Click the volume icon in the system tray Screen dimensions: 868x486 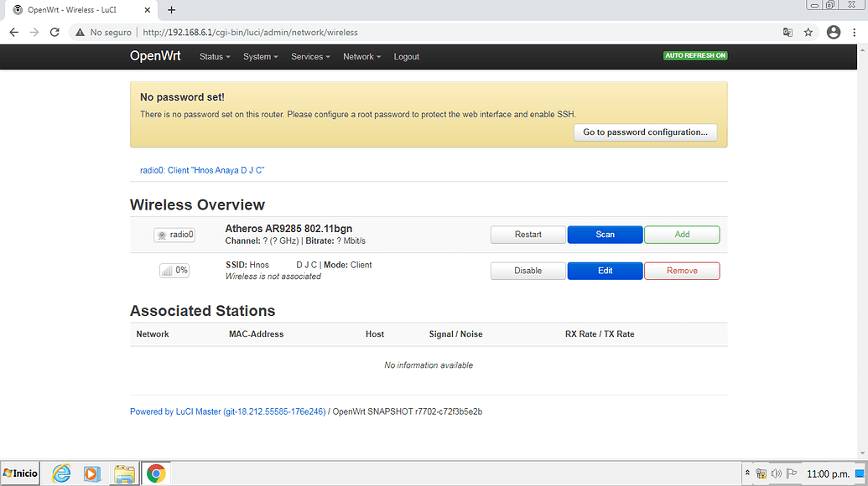point(776,473)
